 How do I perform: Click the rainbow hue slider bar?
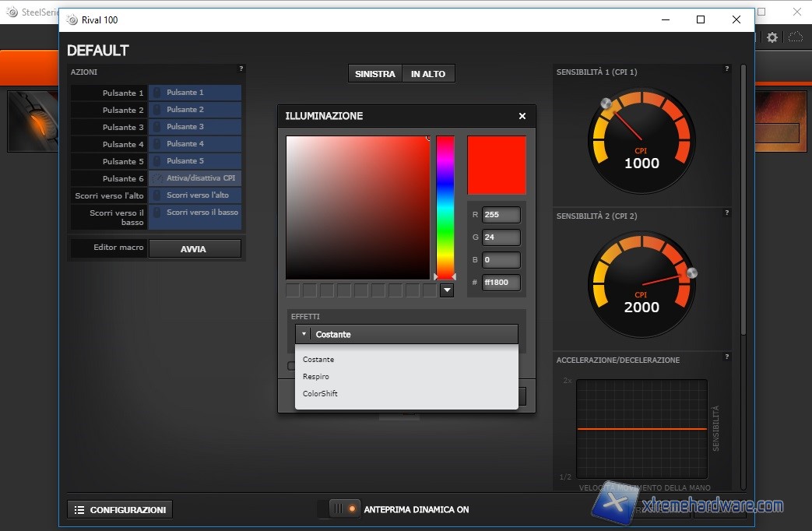445,206
